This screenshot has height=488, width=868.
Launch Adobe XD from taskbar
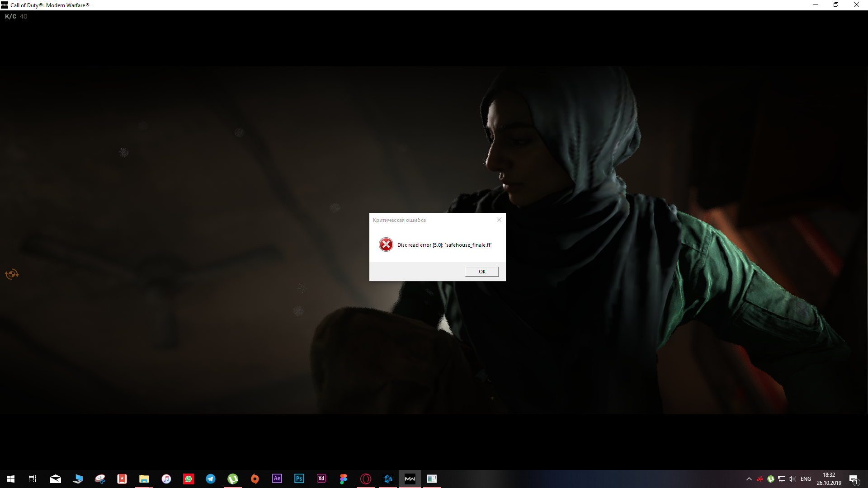coord(321,479)
